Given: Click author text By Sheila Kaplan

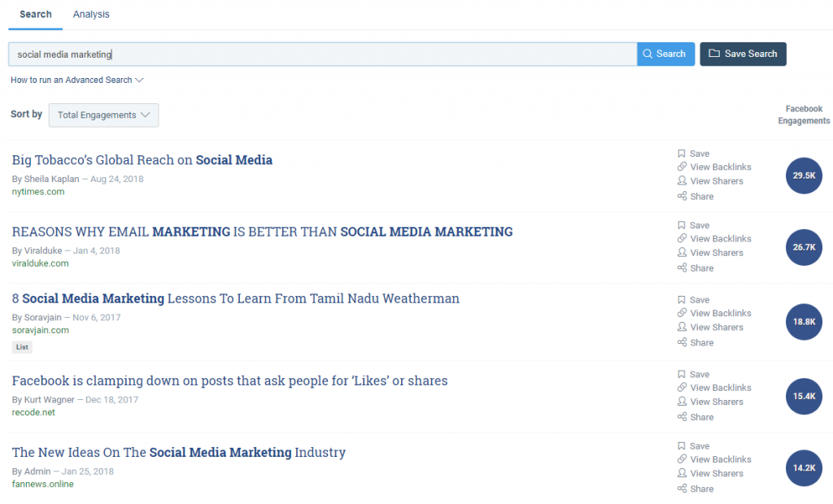Looking at the screenshot, I should click(46, 179).
